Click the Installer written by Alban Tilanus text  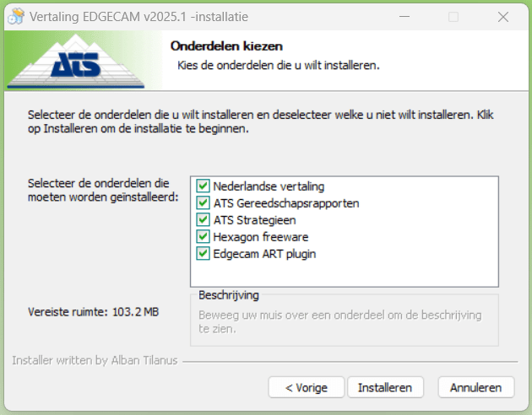pyautogui.click(x=95, y=360)
